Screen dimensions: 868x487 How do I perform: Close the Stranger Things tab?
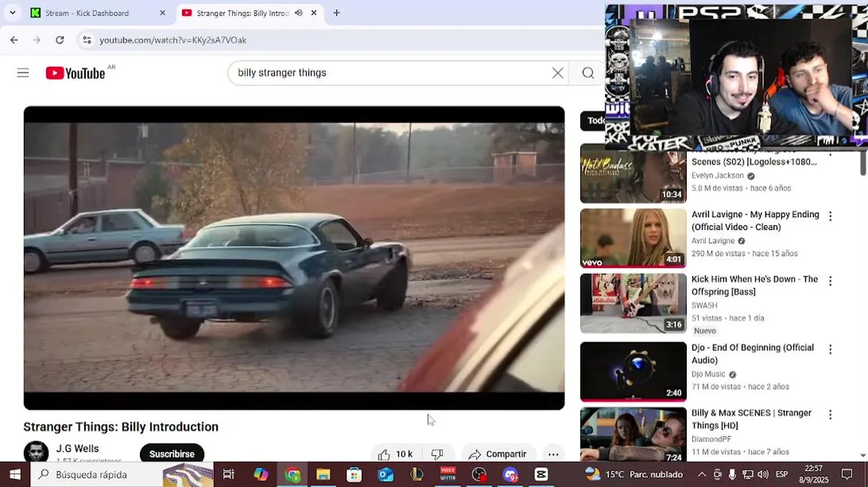(314, 13)
